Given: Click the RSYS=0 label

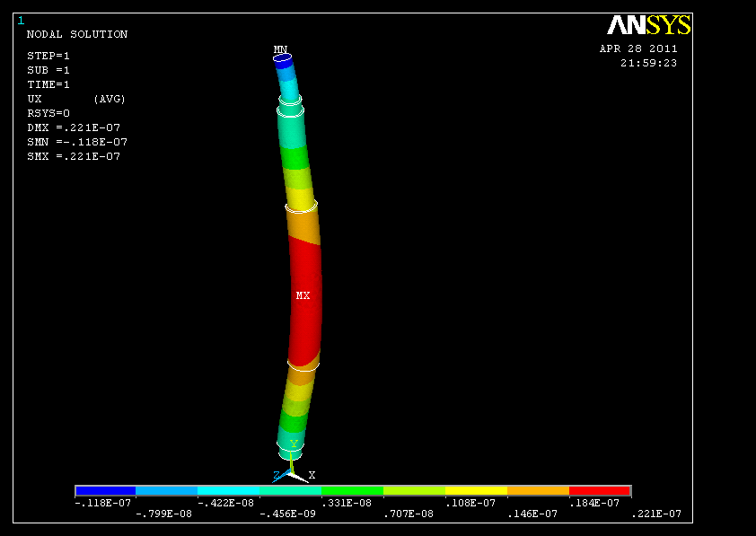Looking at the screenshot, I should point(48,113).
